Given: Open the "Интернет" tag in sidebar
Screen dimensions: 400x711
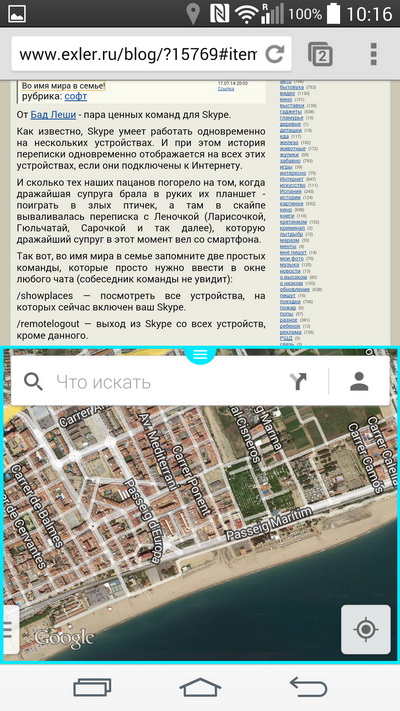Looking at the screenshot, I should pos(292,179).
